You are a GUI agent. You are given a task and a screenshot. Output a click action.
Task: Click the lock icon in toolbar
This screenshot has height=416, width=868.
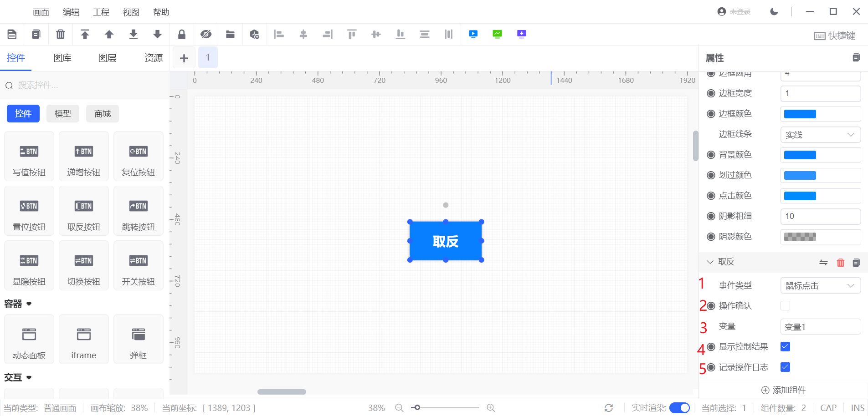[182, 34]
